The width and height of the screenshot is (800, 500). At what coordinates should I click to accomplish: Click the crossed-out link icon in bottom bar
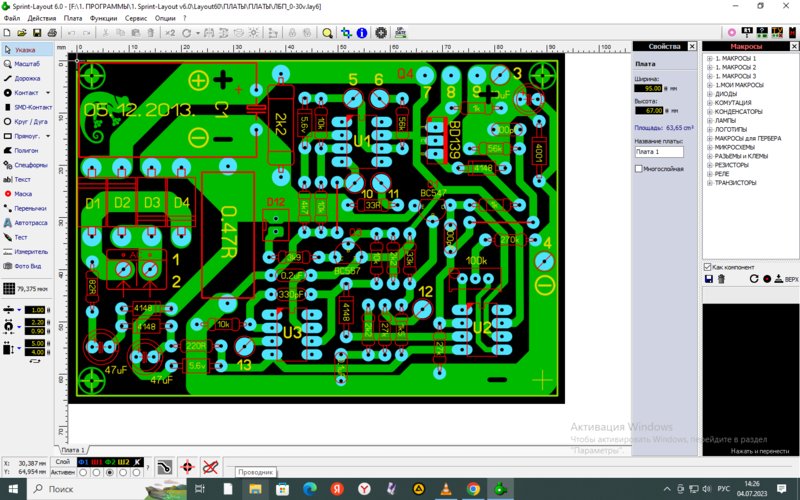click(x=210, y=467)
